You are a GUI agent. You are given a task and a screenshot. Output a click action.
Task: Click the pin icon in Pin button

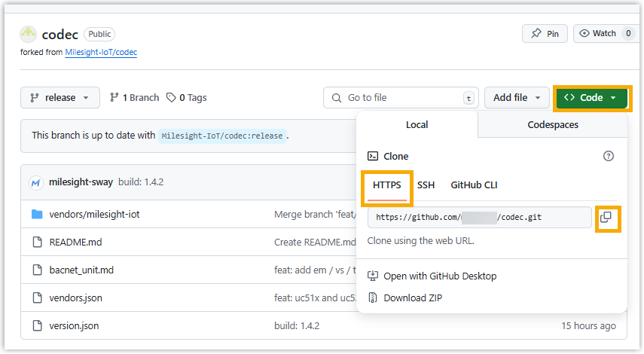point(536,33)
